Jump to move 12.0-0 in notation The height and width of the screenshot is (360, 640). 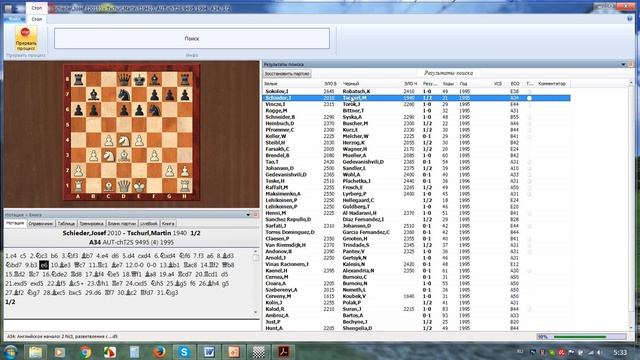[x=135, y=265]
